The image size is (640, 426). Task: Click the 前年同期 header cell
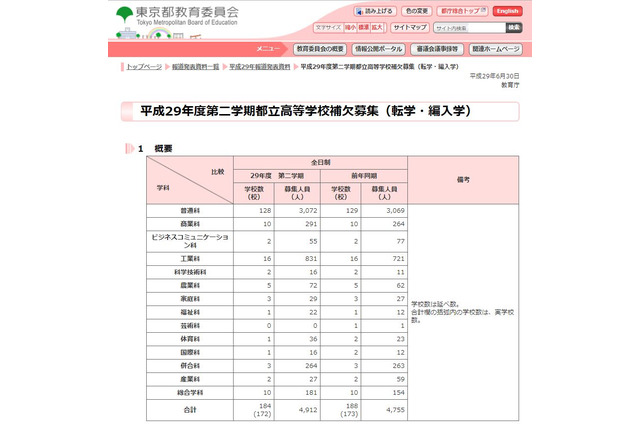(x=364, y=176)
